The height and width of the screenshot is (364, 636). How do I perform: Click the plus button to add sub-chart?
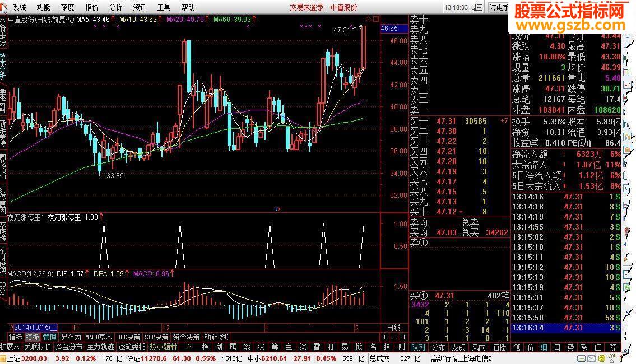(384, 337)
